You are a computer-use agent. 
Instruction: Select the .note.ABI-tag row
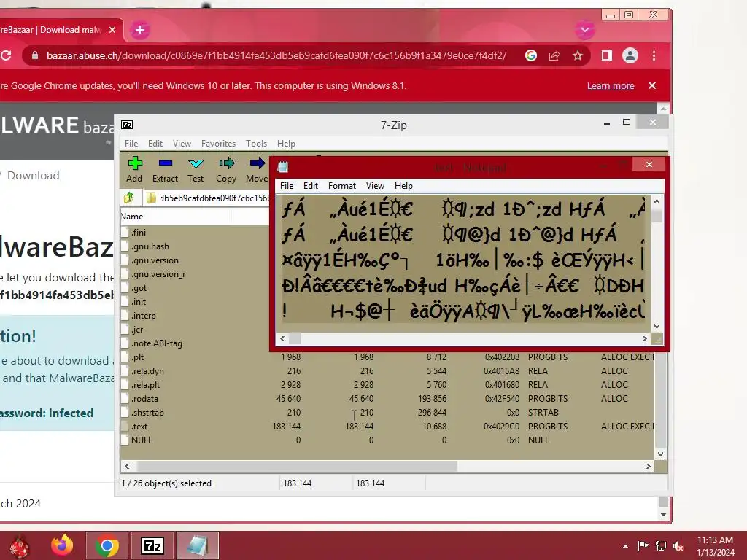click(x=195, y=343)
